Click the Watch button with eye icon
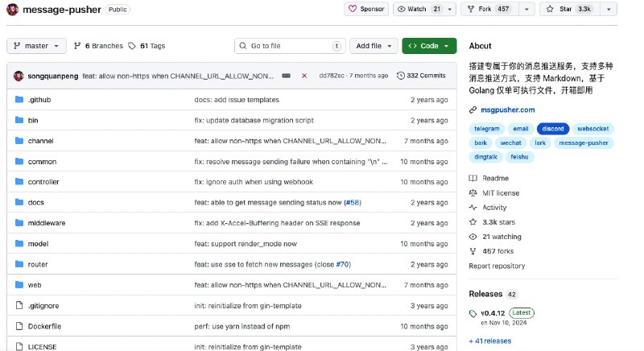The height and width of the screenshot is (351, 644). point(419,9)
